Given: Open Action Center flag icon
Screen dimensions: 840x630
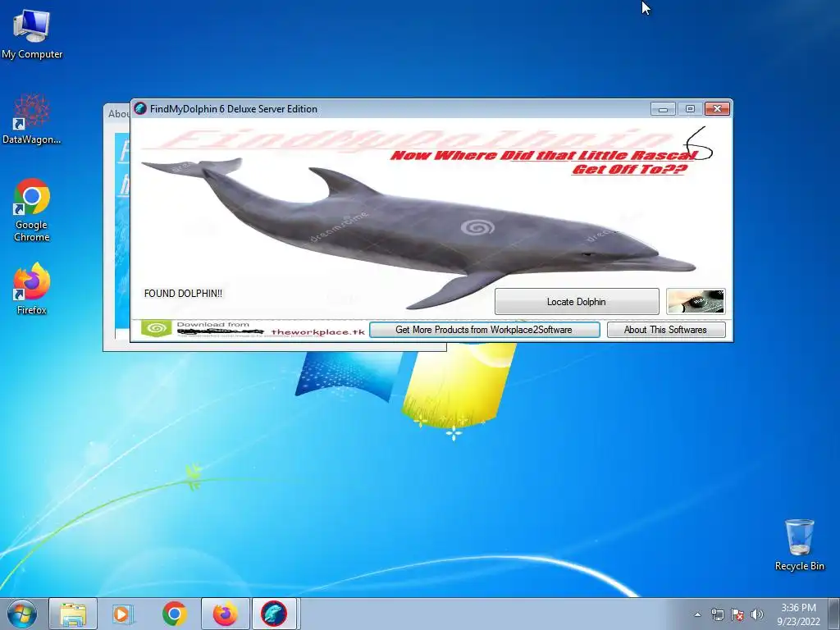Looking at the screenshot, I should click(x=737, y=614).
